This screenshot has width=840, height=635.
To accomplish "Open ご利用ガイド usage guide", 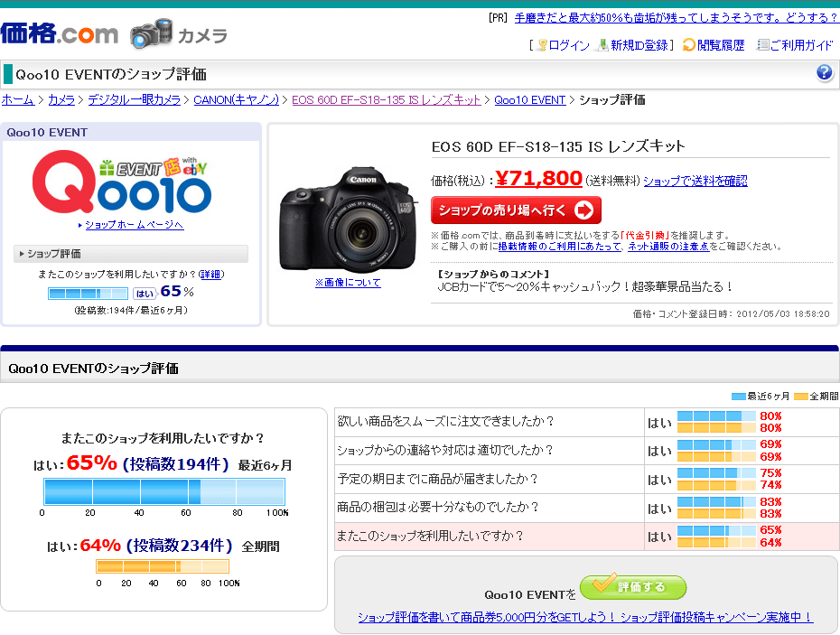I will click(801, 45).
